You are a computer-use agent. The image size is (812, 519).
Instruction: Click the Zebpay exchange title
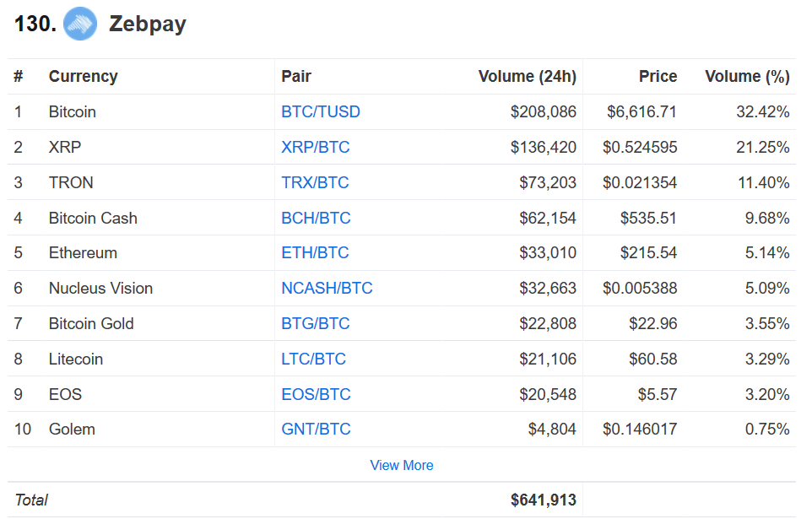[x=148, y=24]
